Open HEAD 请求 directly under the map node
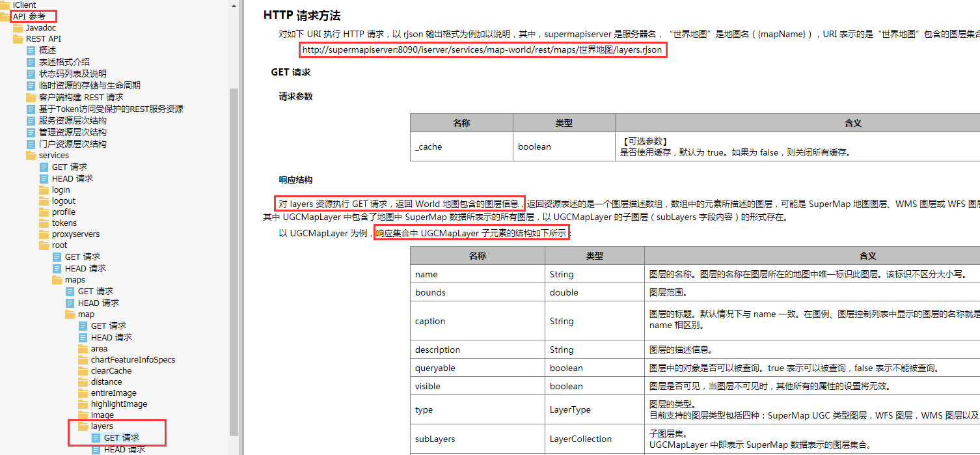The width and height of the screenshot is (980, 455). 111,338
